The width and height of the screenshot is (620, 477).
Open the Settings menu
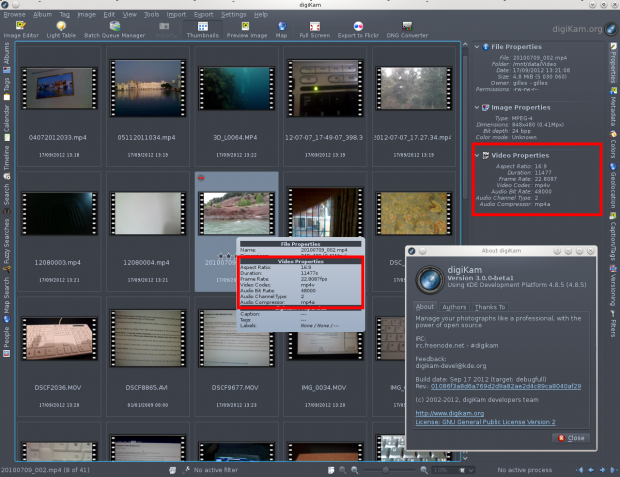click(x=233, y=15)
